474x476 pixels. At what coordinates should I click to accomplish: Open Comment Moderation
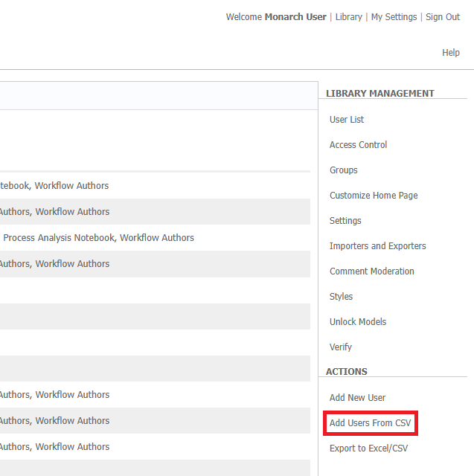(371, 271)
